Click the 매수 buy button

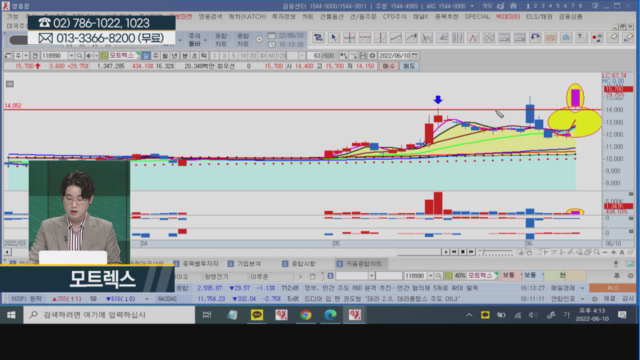pos(388,66)
